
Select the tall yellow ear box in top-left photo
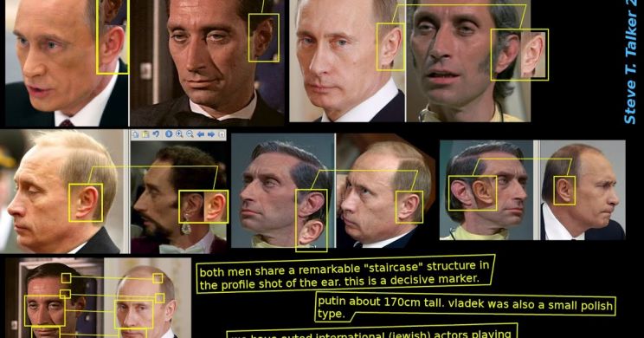(x=113, y=36)
